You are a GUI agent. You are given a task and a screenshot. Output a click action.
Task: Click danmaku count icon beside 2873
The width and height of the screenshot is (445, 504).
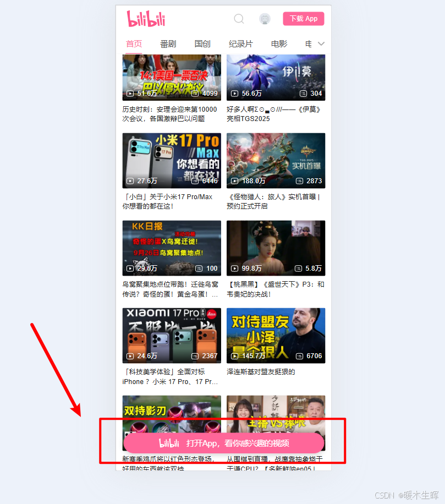[299, 181]
